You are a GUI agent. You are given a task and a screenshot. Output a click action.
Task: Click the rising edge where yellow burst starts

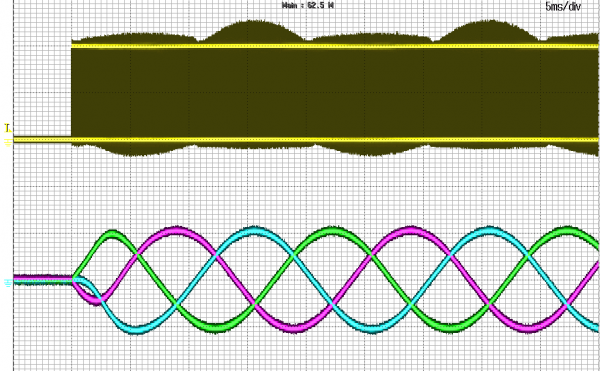(72, 88)
